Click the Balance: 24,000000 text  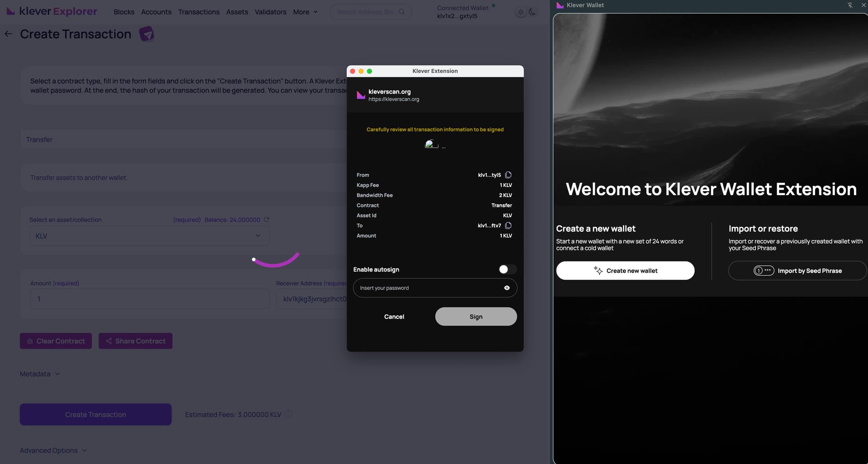[232, 220]
